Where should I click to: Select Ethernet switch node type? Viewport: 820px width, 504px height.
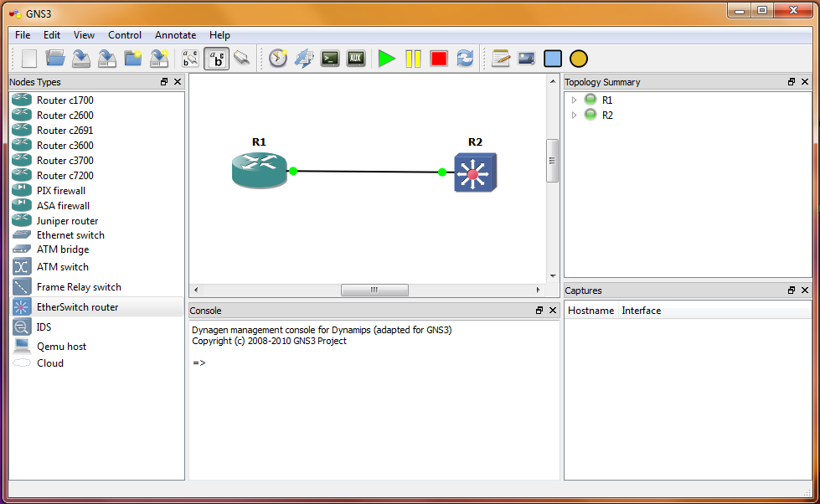click(x=97, y=235)
